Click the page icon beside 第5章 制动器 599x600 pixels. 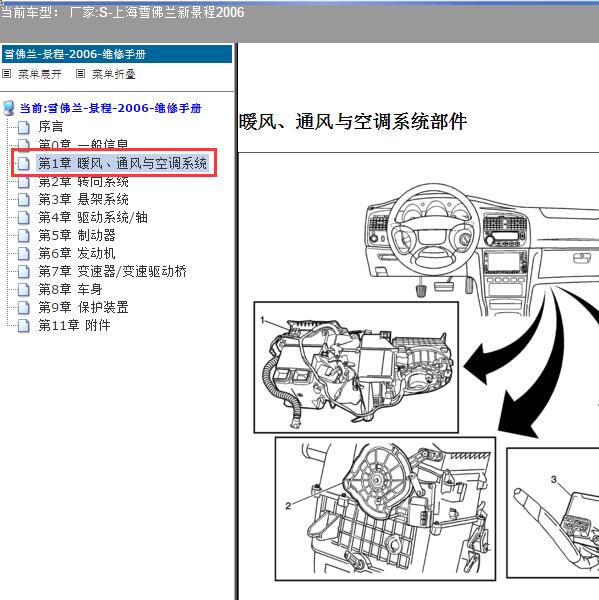pos(24,236)
